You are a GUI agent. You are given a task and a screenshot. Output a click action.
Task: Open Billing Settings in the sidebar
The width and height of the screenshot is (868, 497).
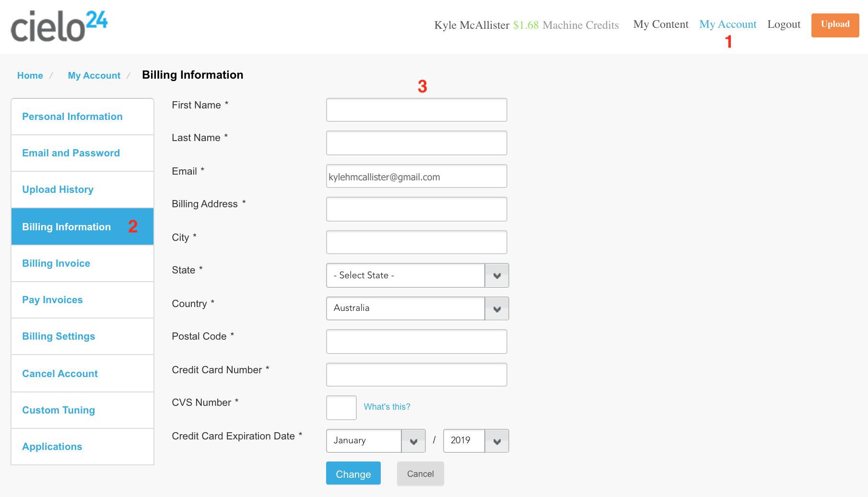[82, 336]
